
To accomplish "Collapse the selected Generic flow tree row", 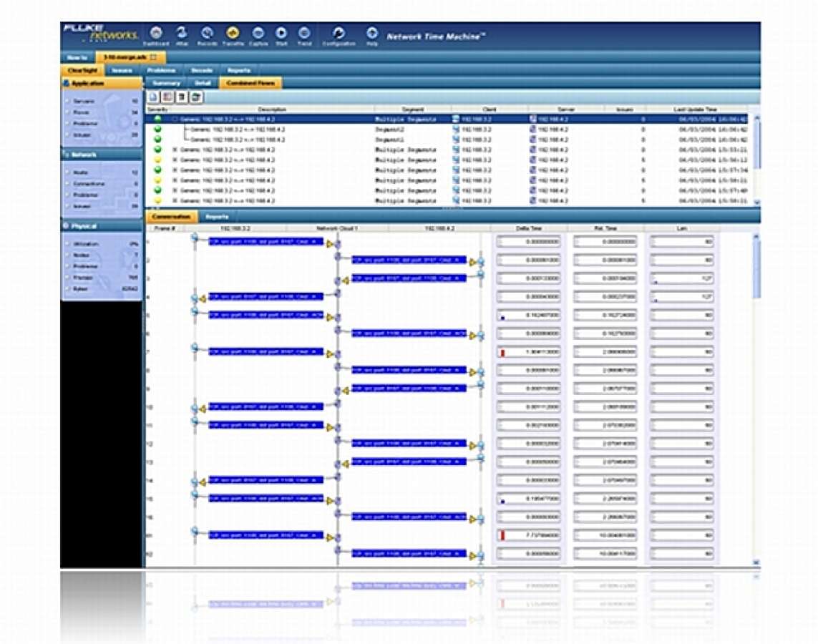I will click(x=175, y=119).
